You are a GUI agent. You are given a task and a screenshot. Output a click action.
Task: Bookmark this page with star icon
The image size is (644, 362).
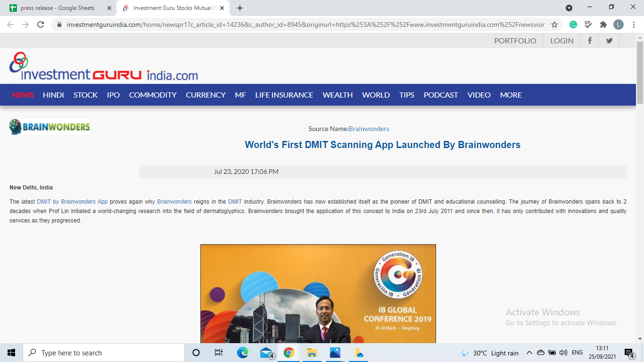(554, 25)
